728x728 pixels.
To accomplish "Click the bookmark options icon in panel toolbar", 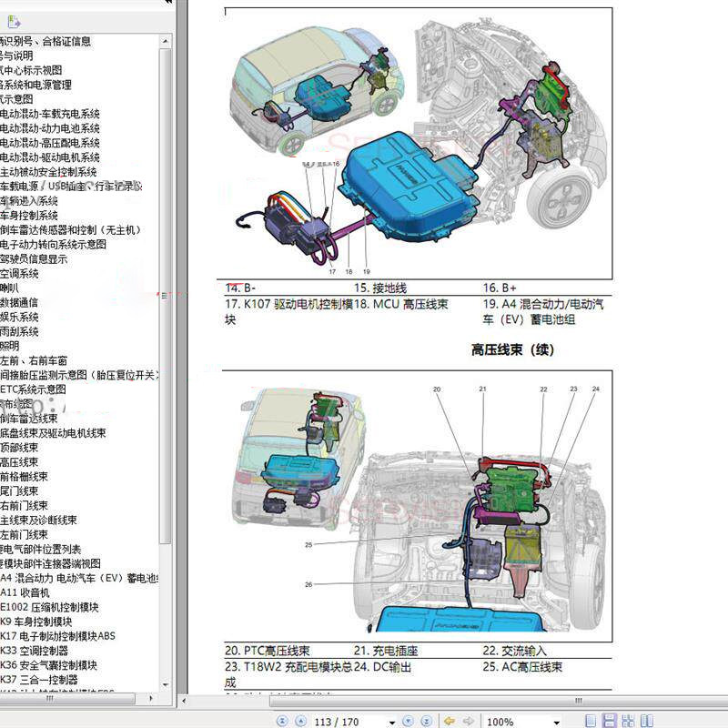I will point(14,21).
